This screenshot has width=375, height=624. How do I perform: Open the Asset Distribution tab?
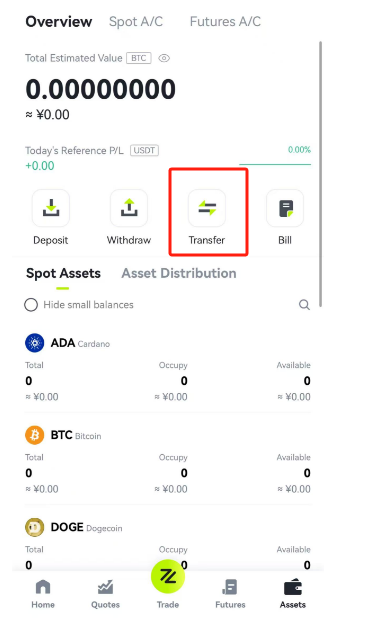point(179,273)
